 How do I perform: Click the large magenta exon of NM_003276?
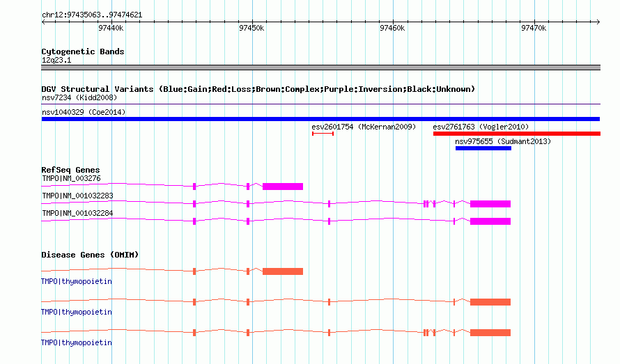tap(283, 187)
